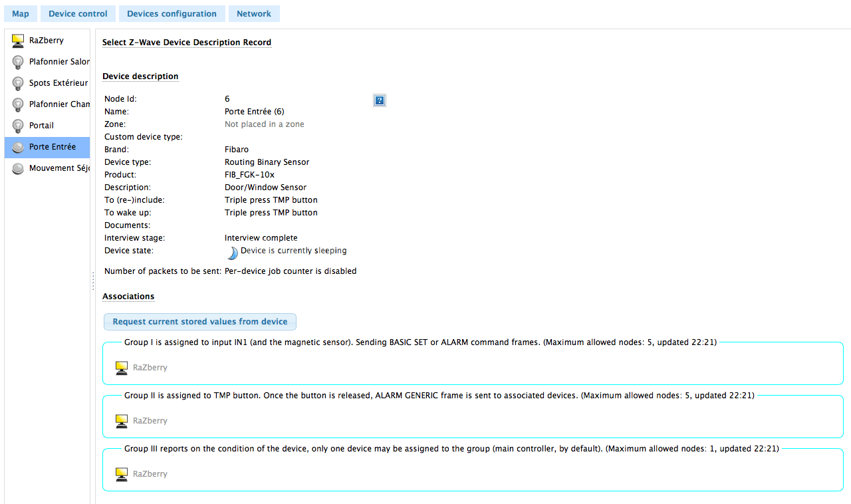Select Portail in device list
This screenshot has width=851, height=504.
click(x=47, y=126)
